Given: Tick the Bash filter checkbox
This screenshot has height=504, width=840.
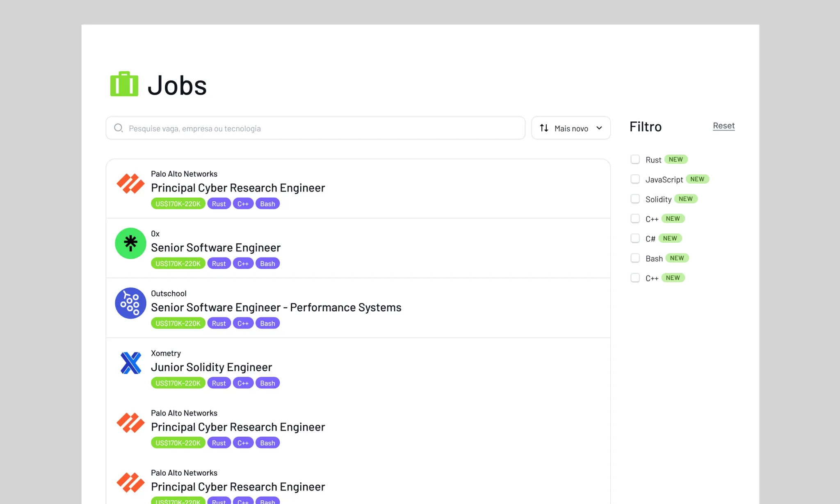Looking at the screenshot, I should 635,258.
